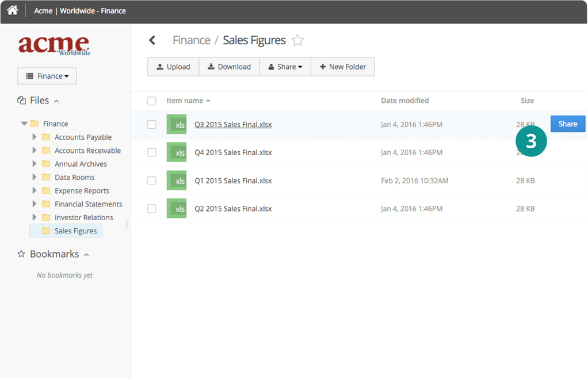The width and height of the screenshot is (588, 380).
Task: Open the Finance workspace dropdown
Action: [47, 76]
